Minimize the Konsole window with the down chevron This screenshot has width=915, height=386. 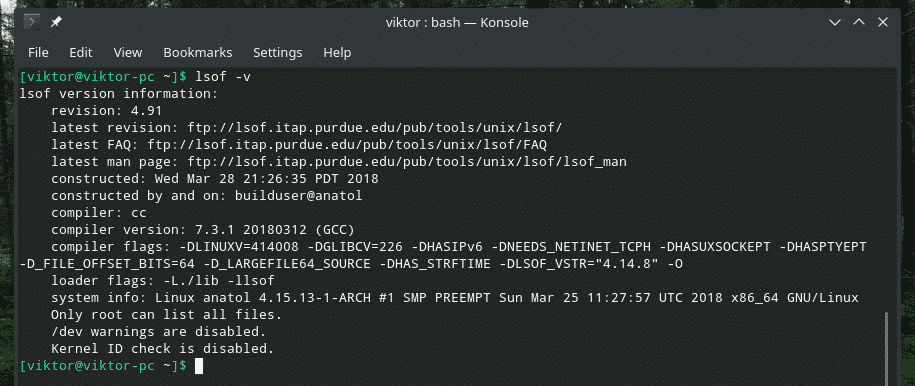point(834,23)
